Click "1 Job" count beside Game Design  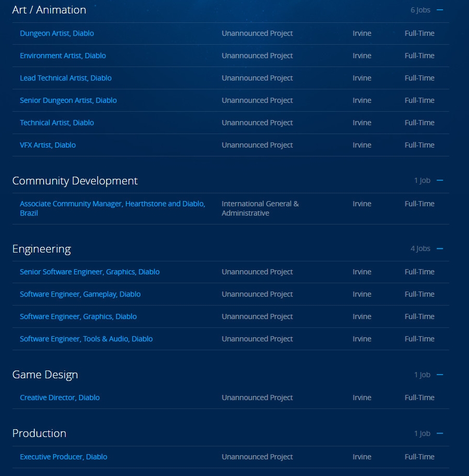(422, 375)
